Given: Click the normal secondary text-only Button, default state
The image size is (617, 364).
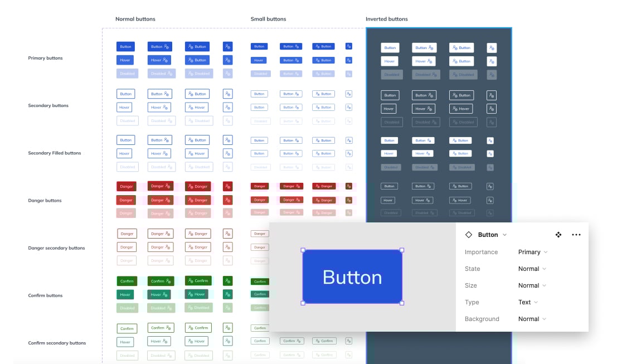Looking at the screenshot, I should click(x=125, y=94).
